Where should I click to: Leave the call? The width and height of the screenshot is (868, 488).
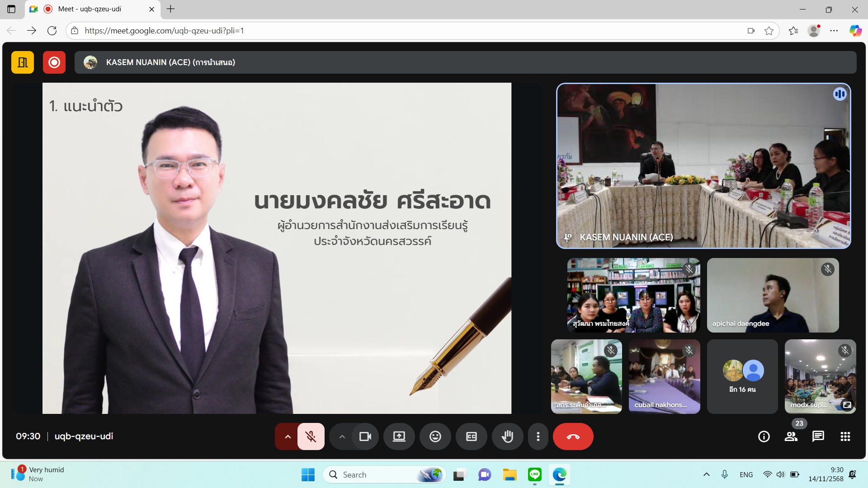573,436
